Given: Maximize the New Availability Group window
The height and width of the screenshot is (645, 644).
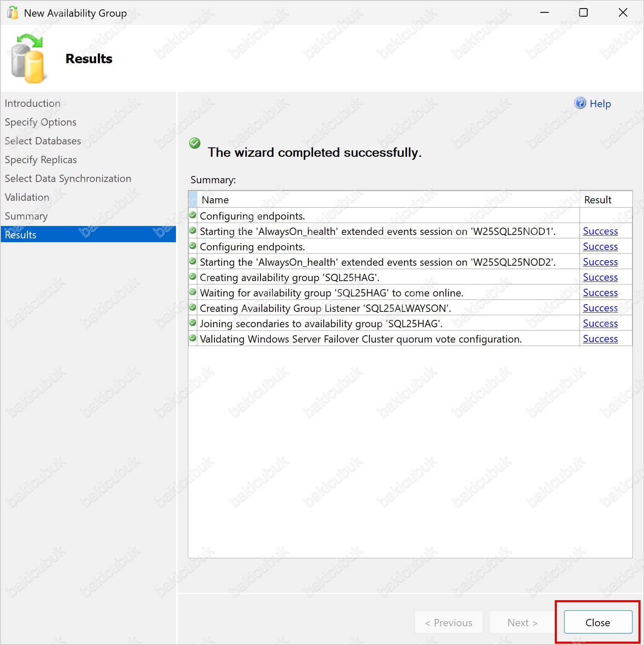Looking at the screenshot, I should click(583, 13).
